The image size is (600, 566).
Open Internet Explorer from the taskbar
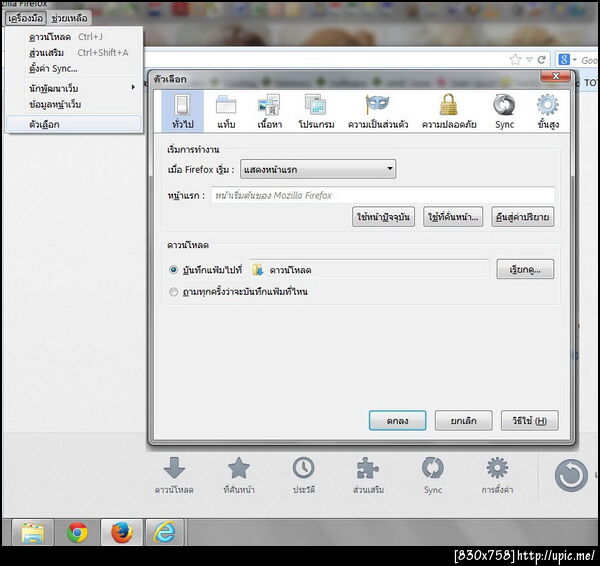coord(165,532)
